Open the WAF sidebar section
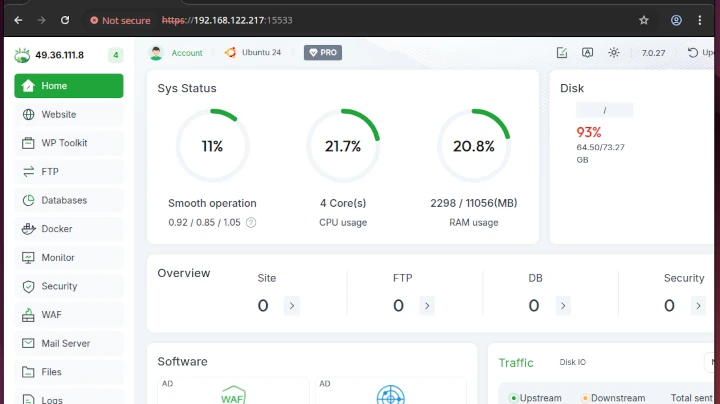 click(51, 315)
